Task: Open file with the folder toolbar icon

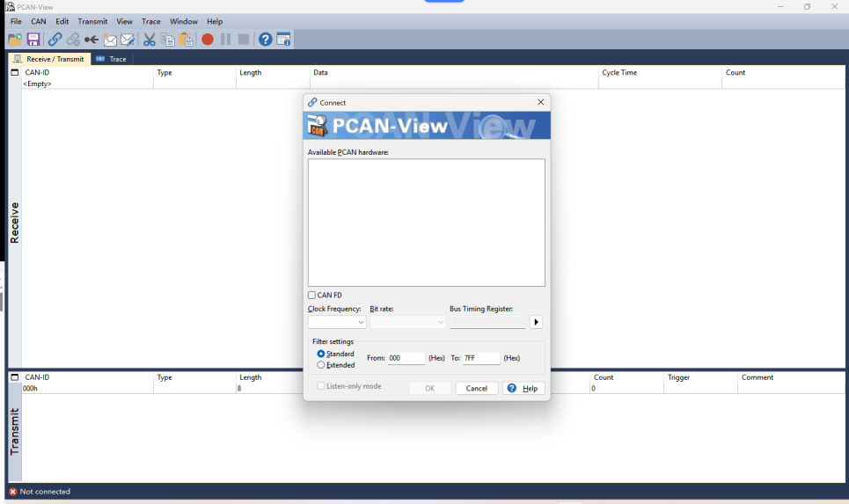Action: 15,40
